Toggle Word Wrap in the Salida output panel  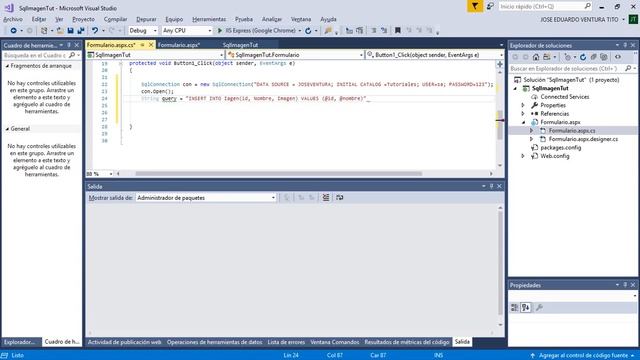coord(340,198)
